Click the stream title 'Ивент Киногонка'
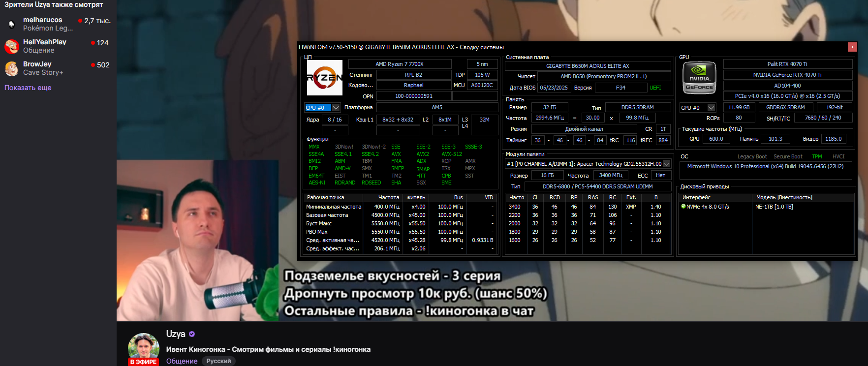This screenshot has height=366, width=868. point(268,349)
